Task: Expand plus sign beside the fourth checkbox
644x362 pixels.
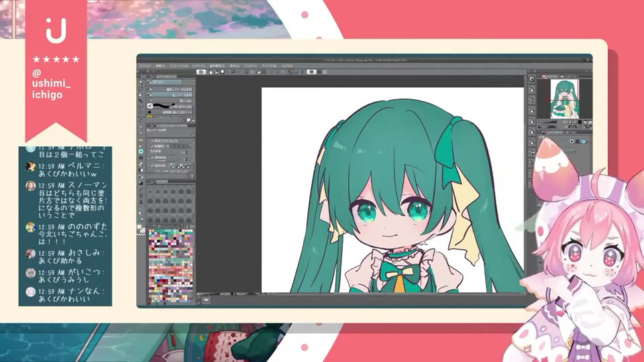Action: 149,166
